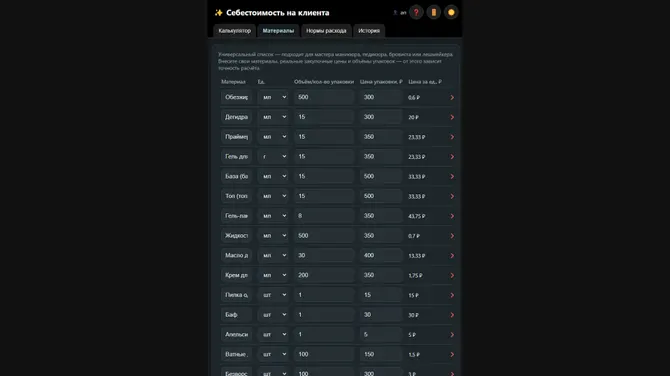This screenshot has height=376, width=670.
Task: Go to the История tab
Action: click(x=369, y=31)
